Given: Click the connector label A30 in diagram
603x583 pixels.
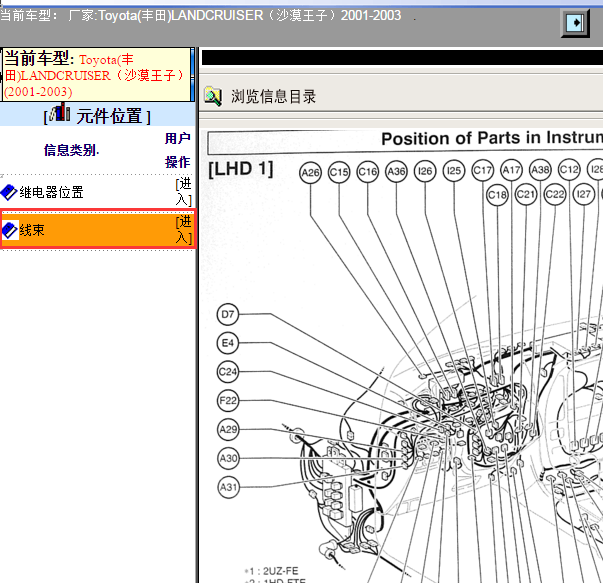Looking at the screenshot, I should coord(228,458).
